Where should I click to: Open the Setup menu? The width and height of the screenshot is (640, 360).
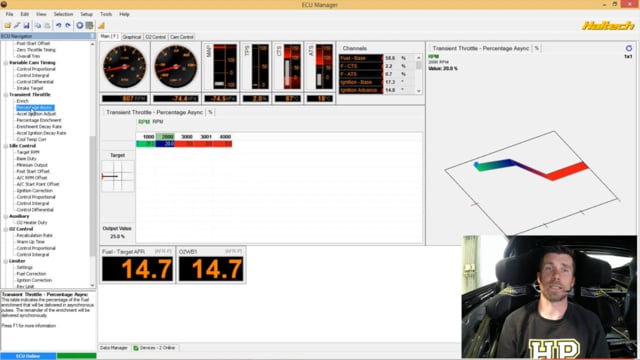87,14
